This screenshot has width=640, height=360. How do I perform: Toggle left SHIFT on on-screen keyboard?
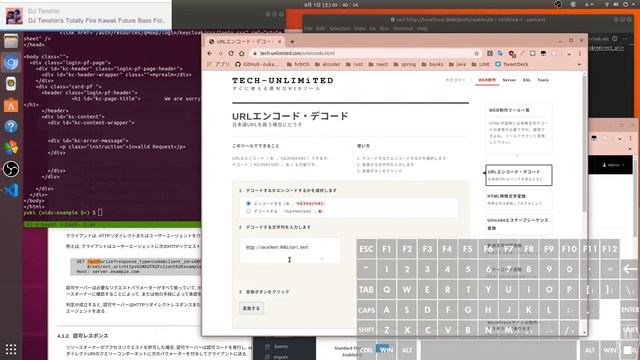(x=366, y=330)
